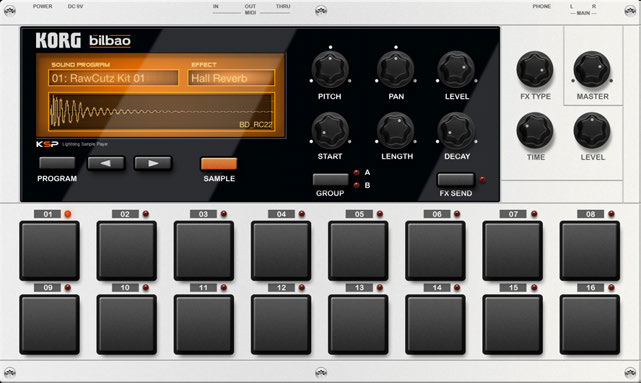Click the previous program left arrow button

pos(106,163)
